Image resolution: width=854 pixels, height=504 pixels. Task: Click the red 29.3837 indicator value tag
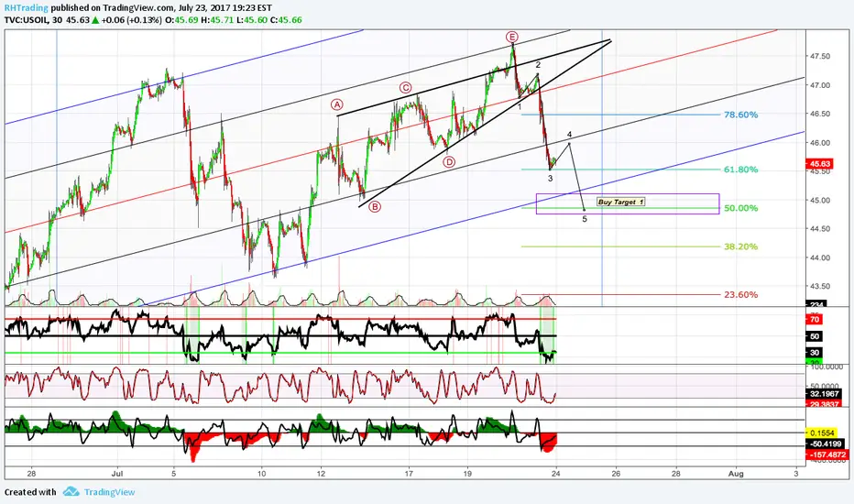pos(824,404)
